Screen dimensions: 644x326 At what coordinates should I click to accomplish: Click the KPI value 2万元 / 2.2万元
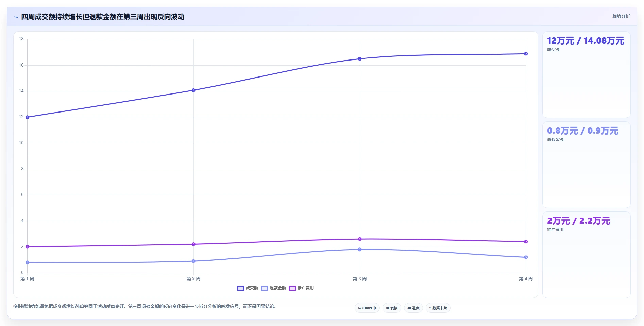point(578,221)
